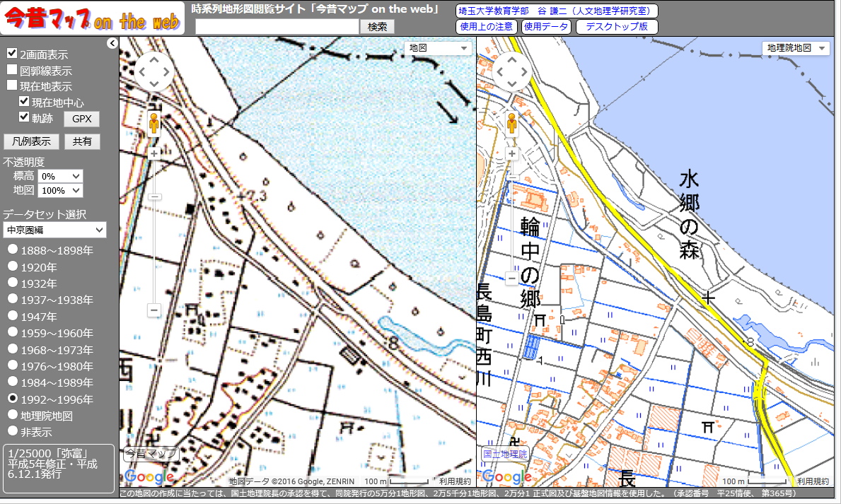
Task: Select Street View pegman on right map
Action: (511, 123)
